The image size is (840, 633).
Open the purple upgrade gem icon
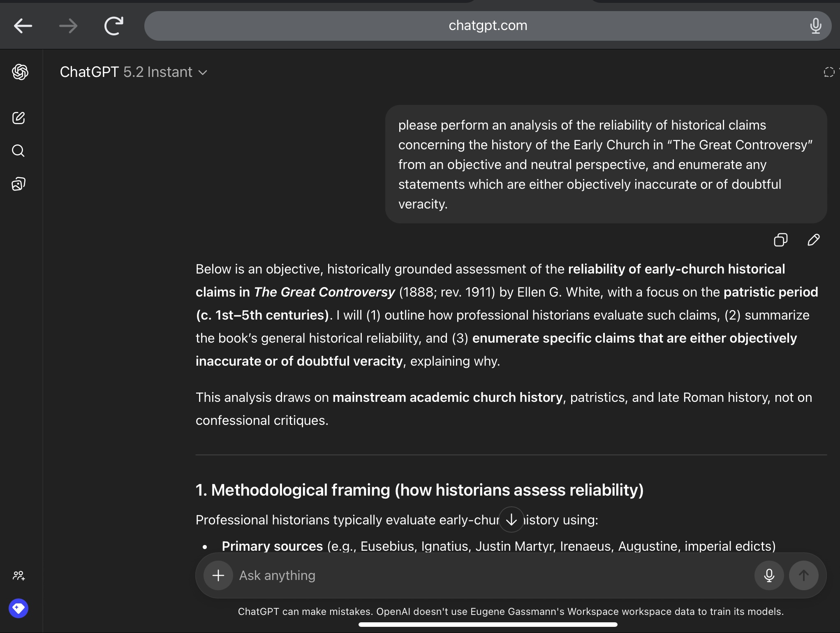19,608
